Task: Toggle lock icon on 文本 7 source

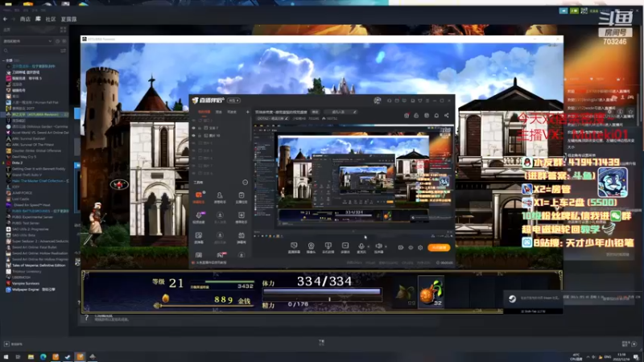Action: pos(200,128)
